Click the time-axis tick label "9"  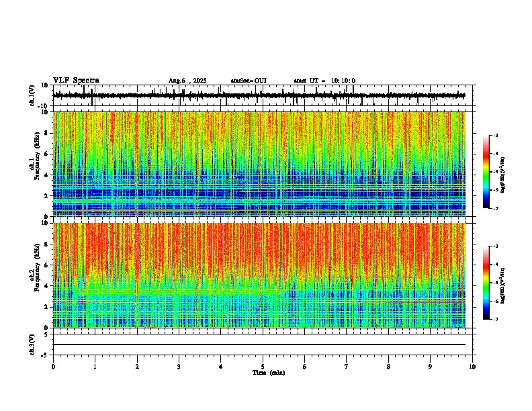coord(430,367)
